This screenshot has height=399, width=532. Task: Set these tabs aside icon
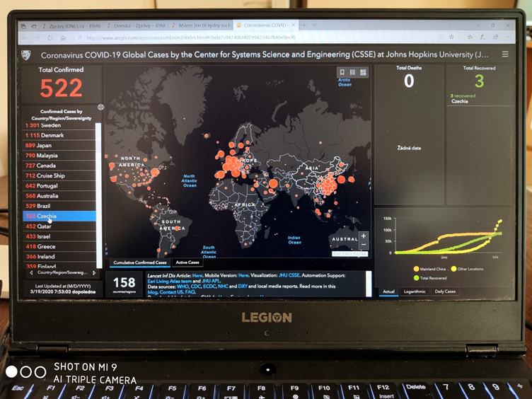[33, 25]
